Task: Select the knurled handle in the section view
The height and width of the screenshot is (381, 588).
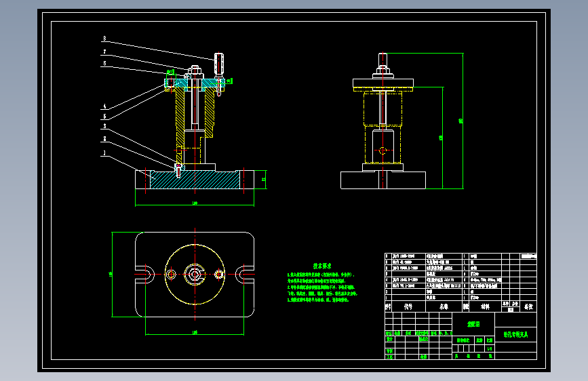Action: tap(219, 64)
